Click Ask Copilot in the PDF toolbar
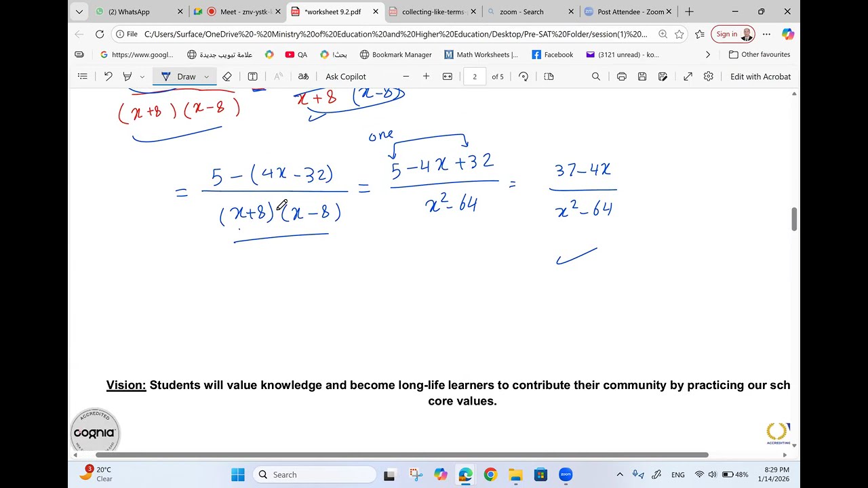The height and width of the screenshot is (488, 868). click(x=346, y=77)
